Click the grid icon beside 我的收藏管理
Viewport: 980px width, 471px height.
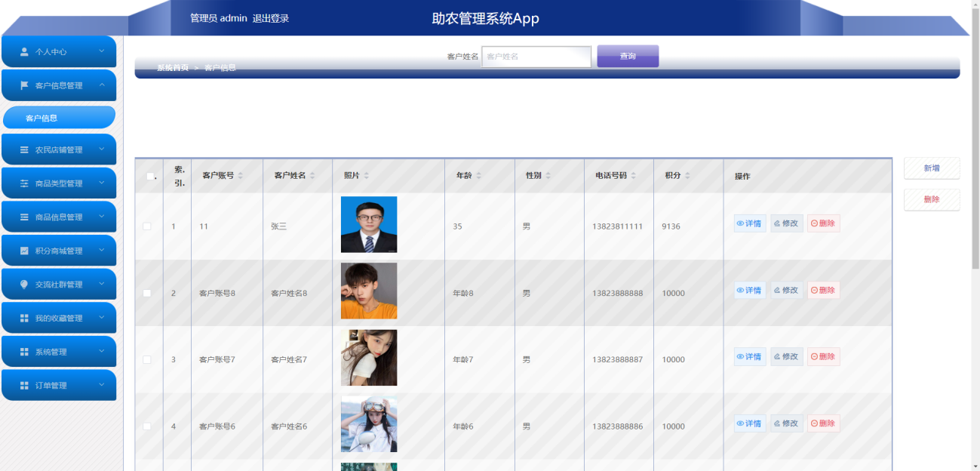coord(24,318)
